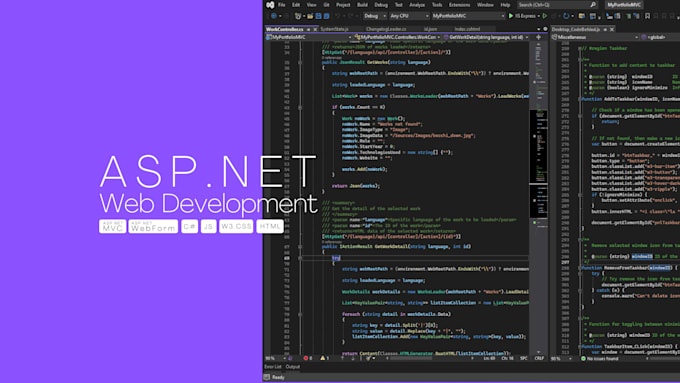Click the document health indicator icon beside zoom
Viewport: 680px width, 383px height.
click(x=290, y=358)
